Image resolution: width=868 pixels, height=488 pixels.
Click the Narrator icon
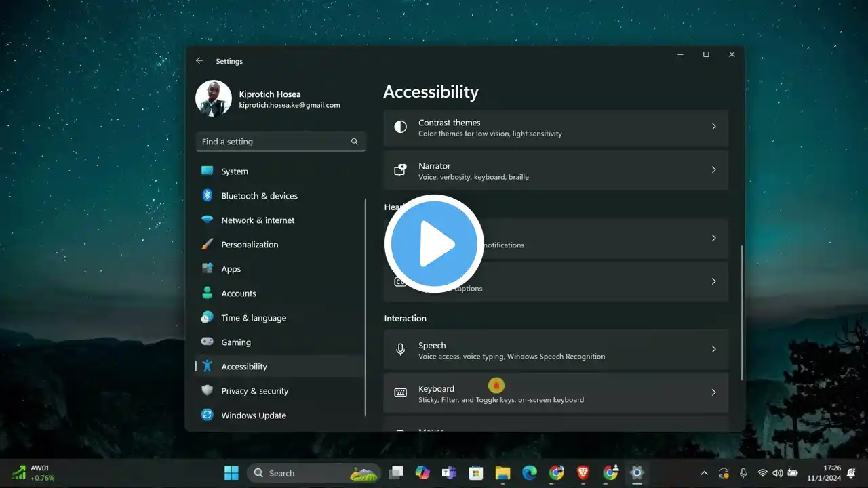[x=401, y=170]
